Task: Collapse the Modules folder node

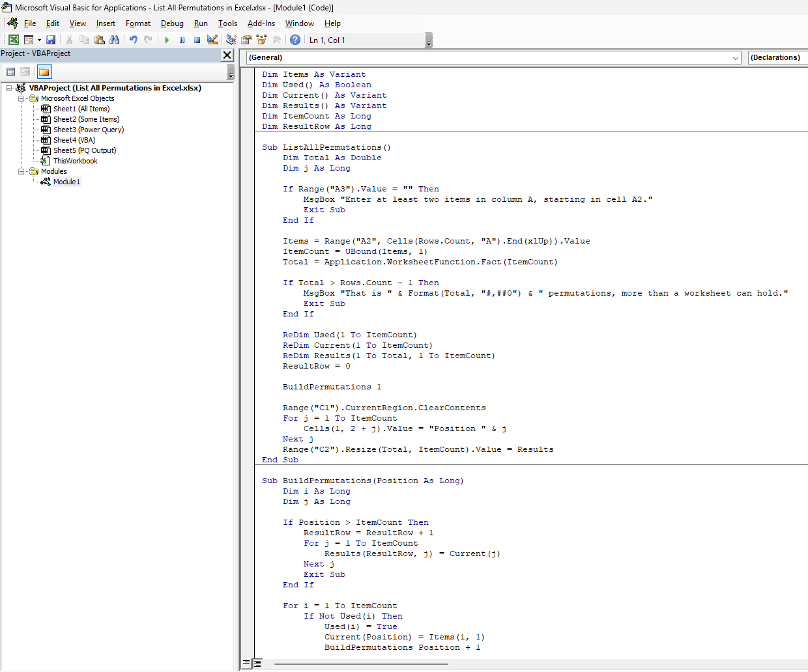Action: pyautogui.click(x=22, y=171)
